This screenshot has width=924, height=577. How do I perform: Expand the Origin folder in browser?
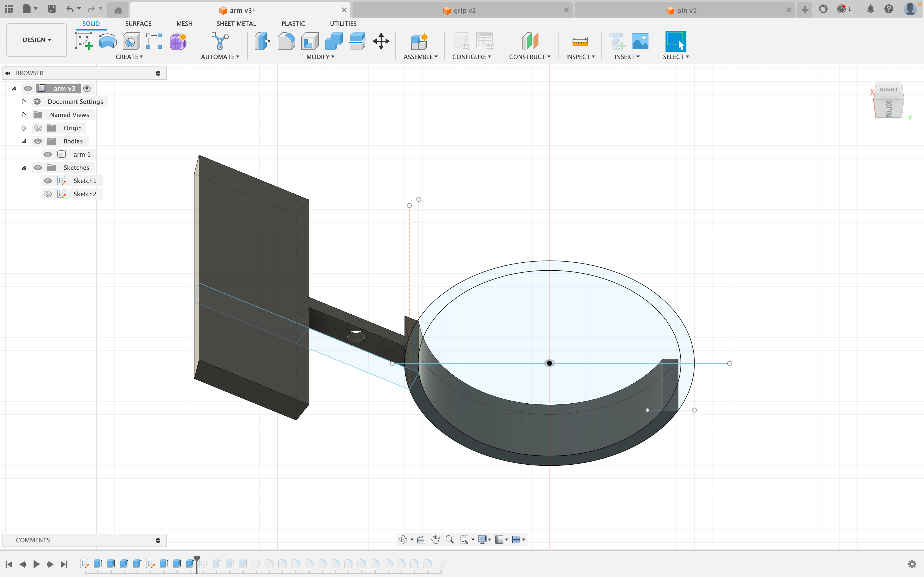(24, 128)
